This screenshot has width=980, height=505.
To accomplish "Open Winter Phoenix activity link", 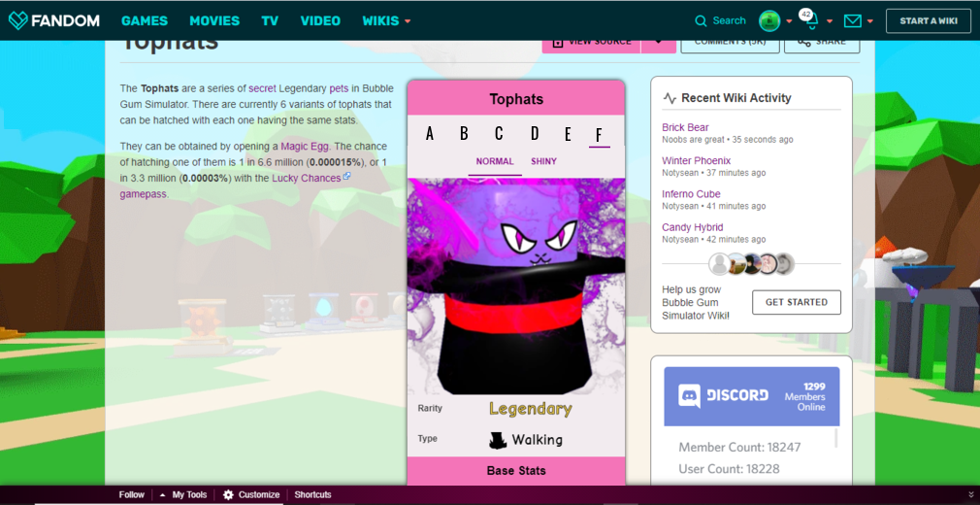I will pos(697,160).
